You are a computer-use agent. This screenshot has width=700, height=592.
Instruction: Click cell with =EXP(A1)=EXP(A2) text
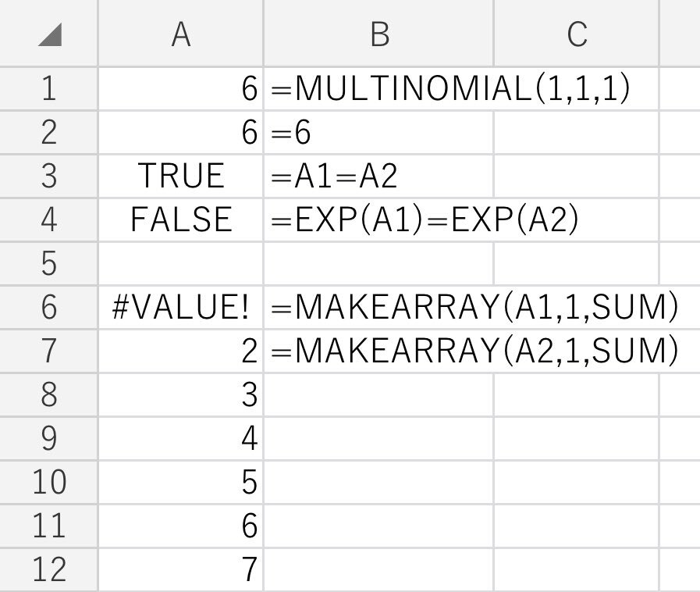point(378,220)
